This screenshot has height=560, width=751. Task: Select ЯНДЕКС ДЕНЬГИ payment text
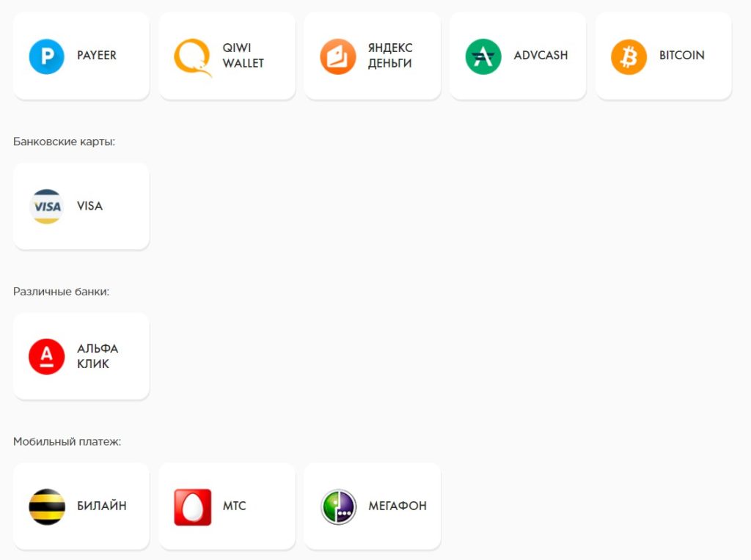pos(390,56)
